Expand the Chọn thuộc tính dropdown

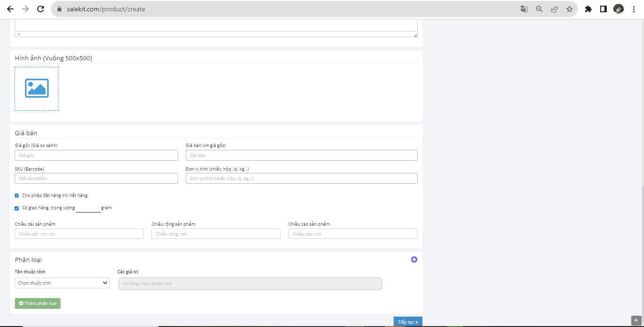(62, 283)
